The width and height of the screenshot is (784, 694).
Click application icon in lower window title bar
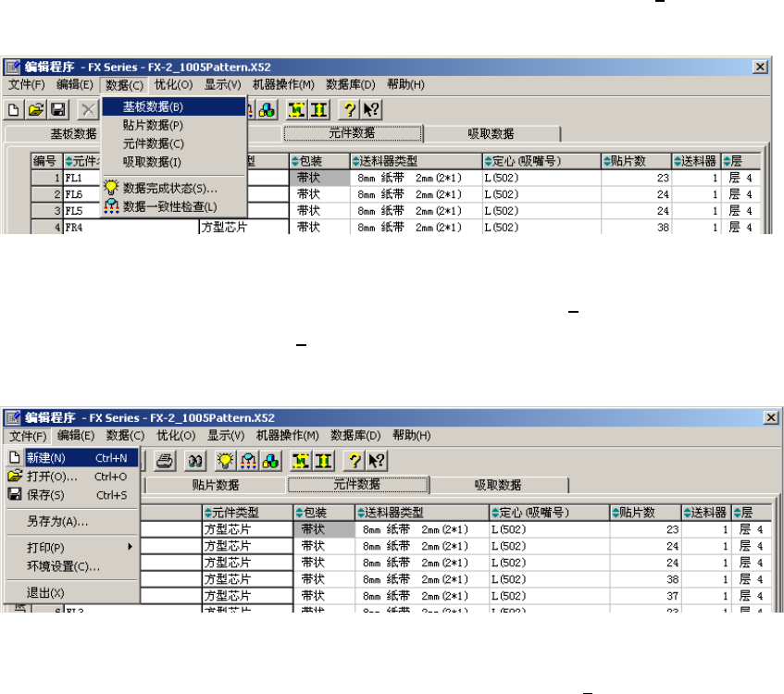(13, 417)
